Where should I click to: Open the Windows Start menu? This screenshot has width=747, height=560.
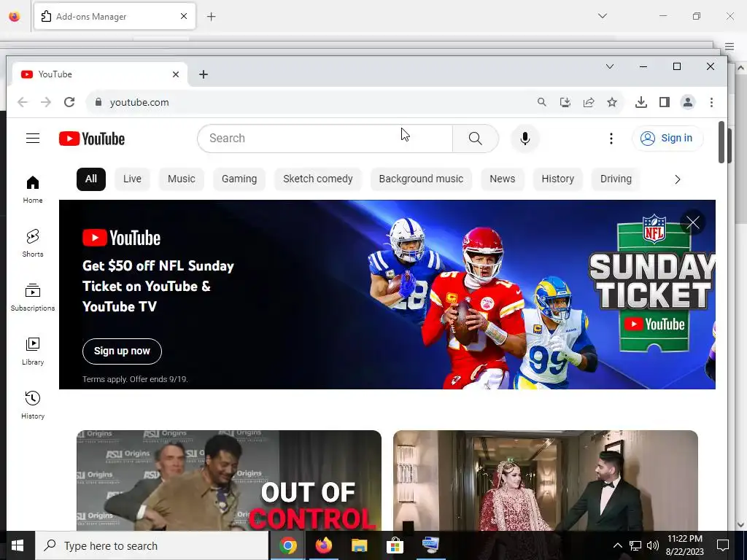click(18, 545)
